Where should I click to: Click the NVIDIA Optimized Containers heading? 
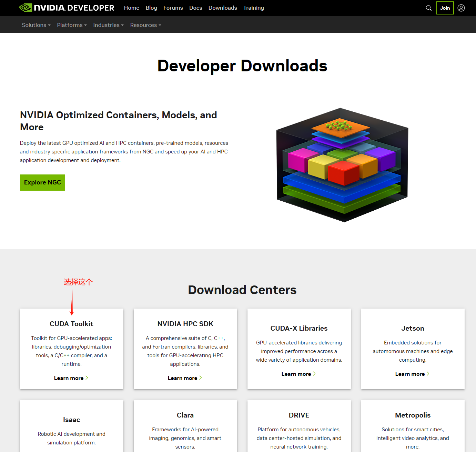click(x=119, y=121)
